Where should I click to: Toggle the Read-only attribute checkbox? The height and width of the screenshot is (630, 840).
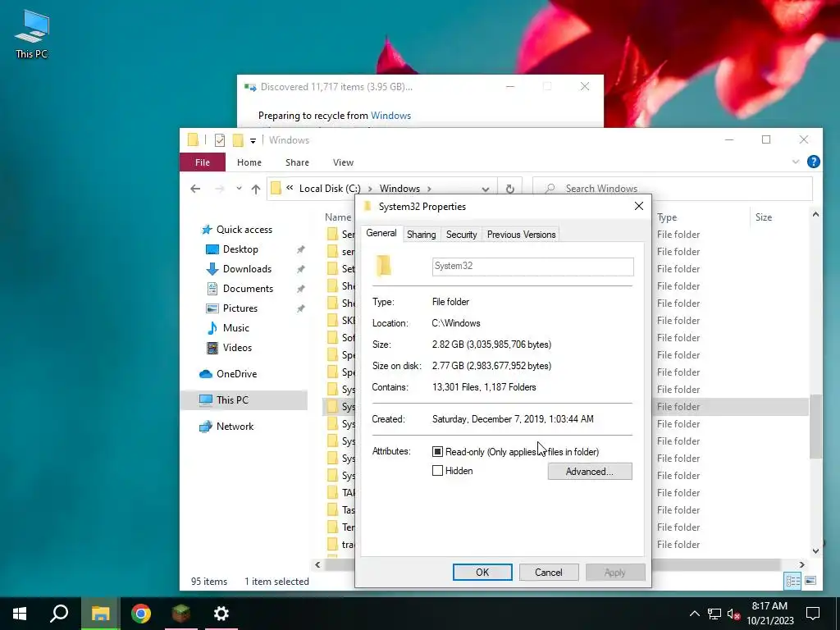438,452
